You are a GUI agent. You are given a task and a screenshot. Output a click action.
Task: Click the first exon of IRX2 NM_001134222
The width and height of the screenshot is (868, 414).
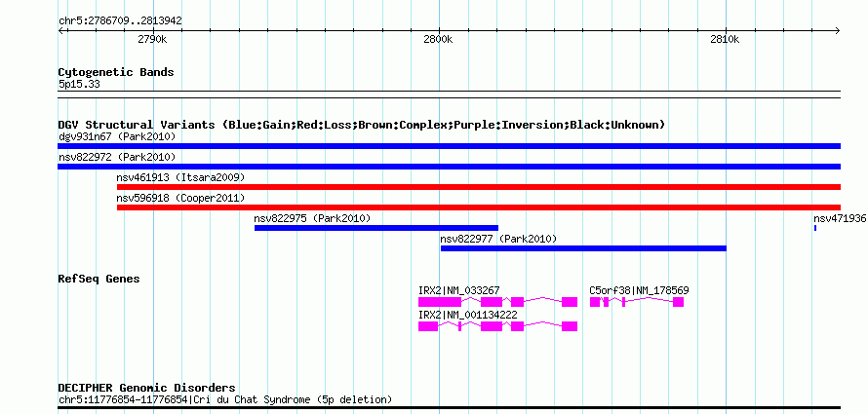click(428, 326)
